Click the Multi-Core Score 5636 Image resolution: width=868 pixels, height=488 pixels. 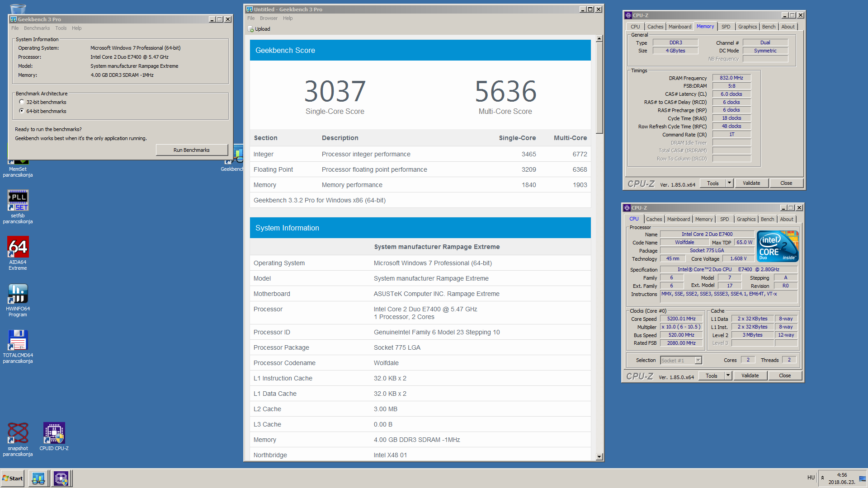pos(505,91)
